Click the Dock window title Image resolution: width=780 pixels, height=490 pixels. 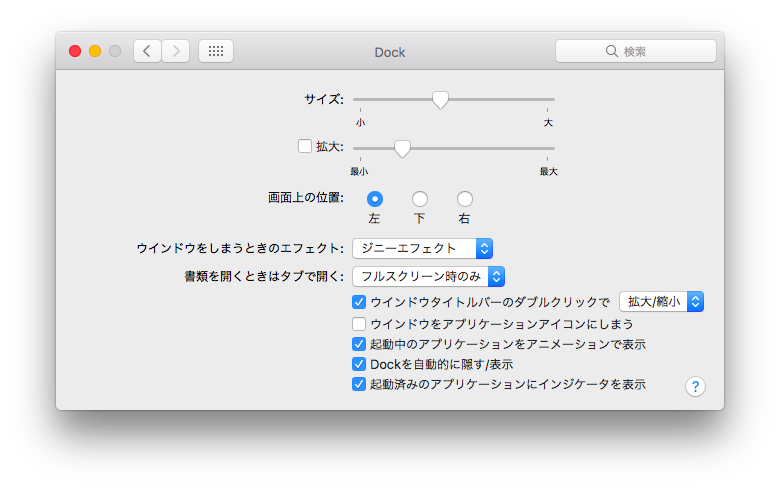click(x=390, y=52)
